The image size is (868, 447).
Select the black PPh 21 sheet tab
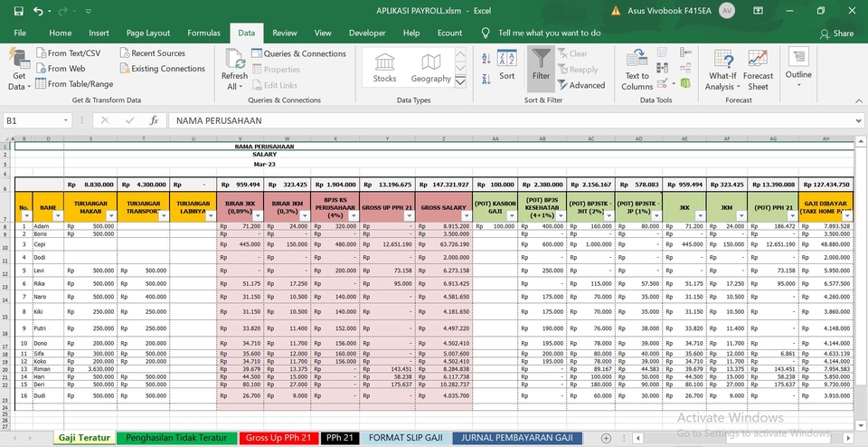[339, 438]
